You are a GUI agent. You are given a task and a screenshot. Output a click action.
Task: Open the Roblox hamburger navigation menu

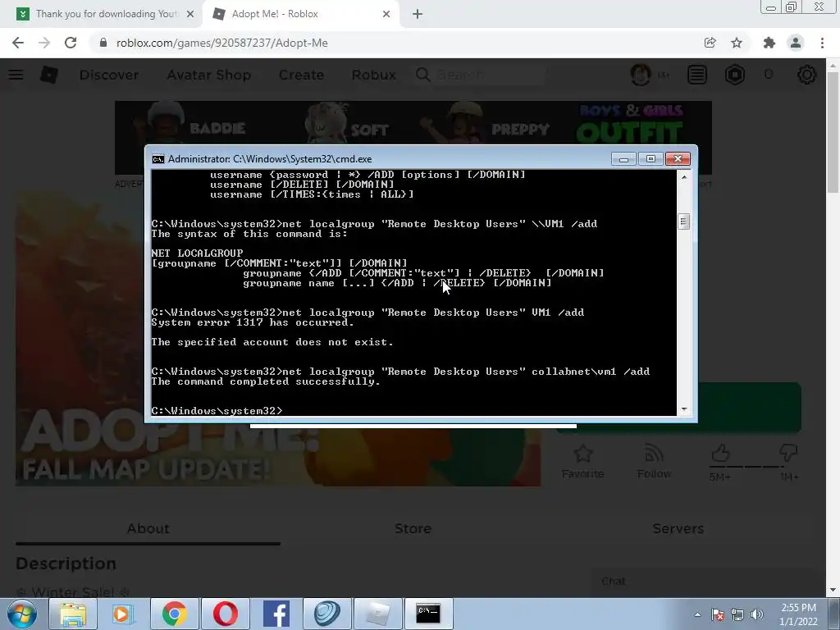(x=16, y=75)
